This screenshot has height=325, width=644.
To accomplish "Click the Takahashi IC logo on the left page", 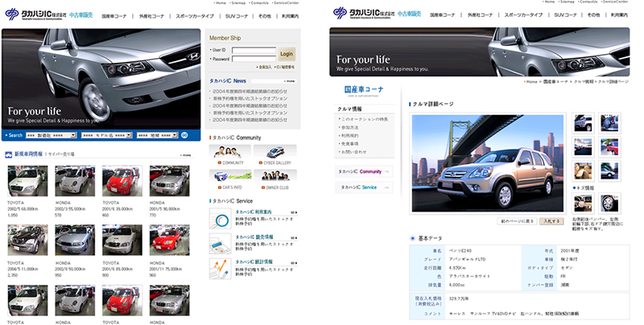I will pos(35,14).
